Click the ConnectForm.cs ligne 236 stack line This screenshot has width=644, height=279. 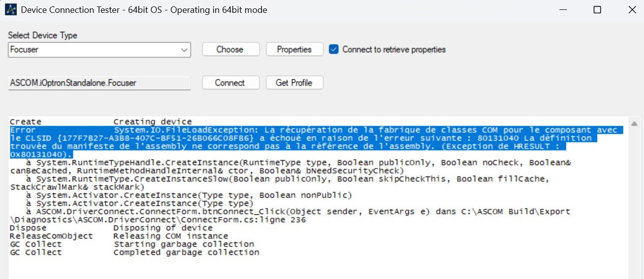(x=158, y=220)
